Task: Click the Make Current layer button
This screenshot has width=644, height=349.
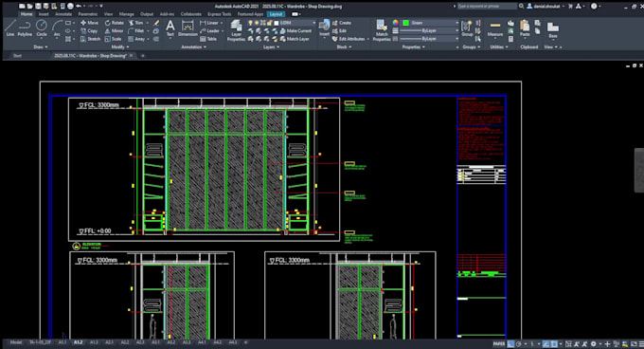Action: click(295, 31)
